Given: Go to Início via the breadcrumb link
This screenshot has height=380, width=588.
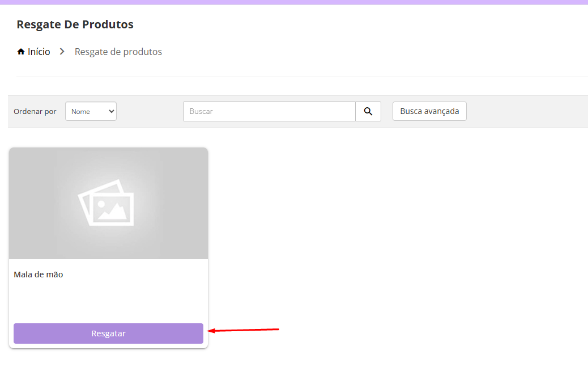Looking at the screenshot, I should [x=39, y=52].
